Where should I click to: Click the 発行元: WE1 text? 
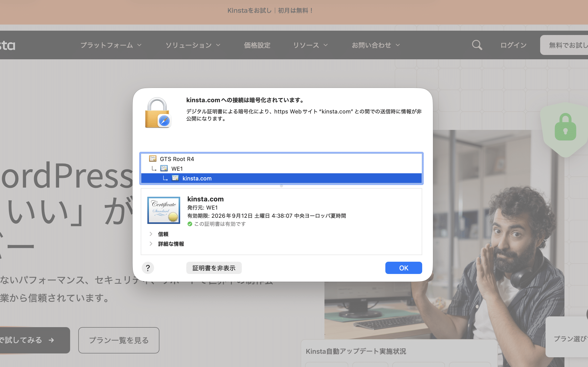coord(202,208)
